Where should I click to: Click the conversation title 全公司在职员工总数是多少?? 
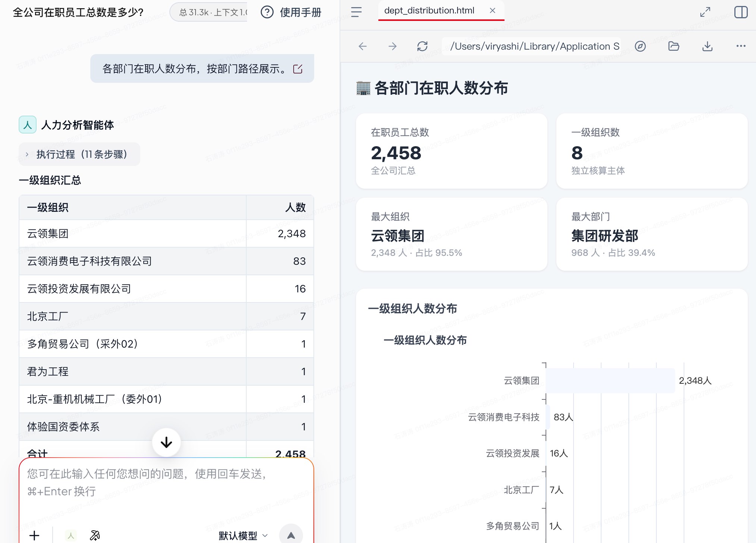78,12
